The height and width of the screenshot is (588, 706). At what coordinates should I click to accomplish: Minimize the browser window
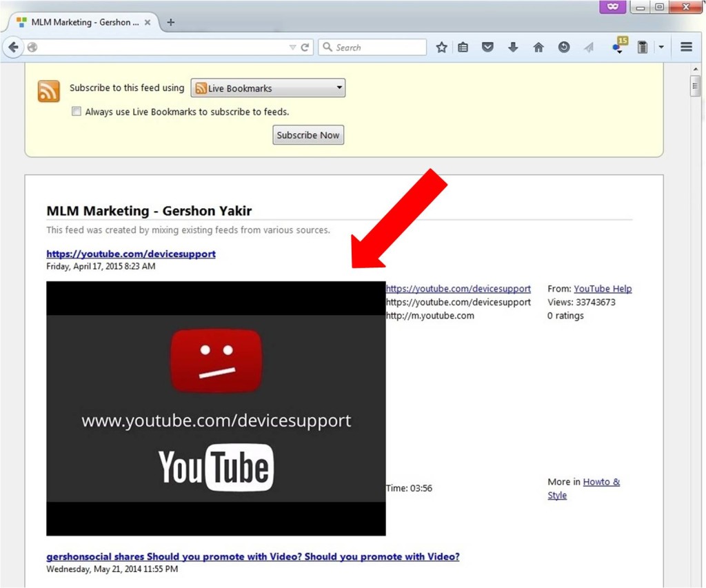(x=641, y=7)
